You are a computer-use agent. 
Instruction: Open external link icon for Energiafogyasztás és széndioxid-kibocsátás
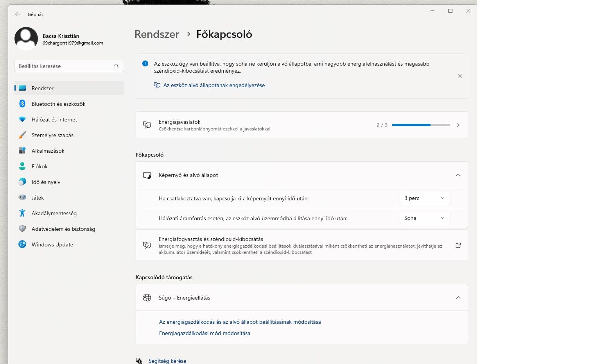(458, 245)
